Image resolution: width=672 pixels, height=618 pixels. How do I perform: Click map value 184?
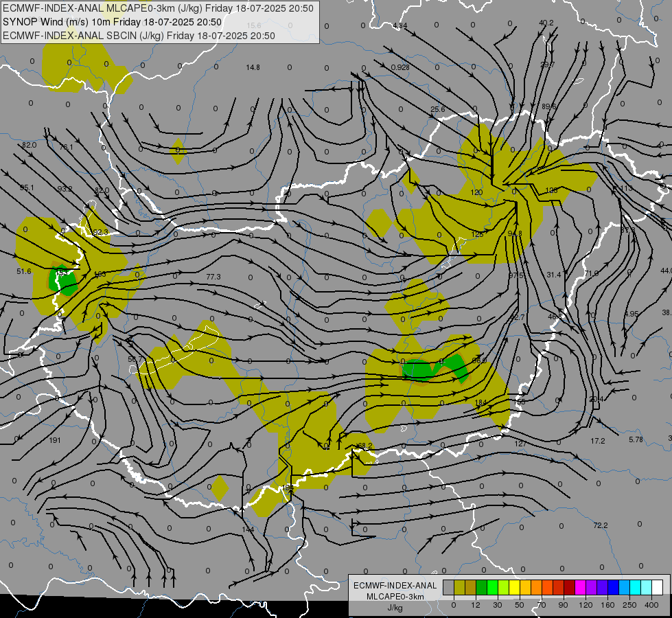click(x=481, y=402)
